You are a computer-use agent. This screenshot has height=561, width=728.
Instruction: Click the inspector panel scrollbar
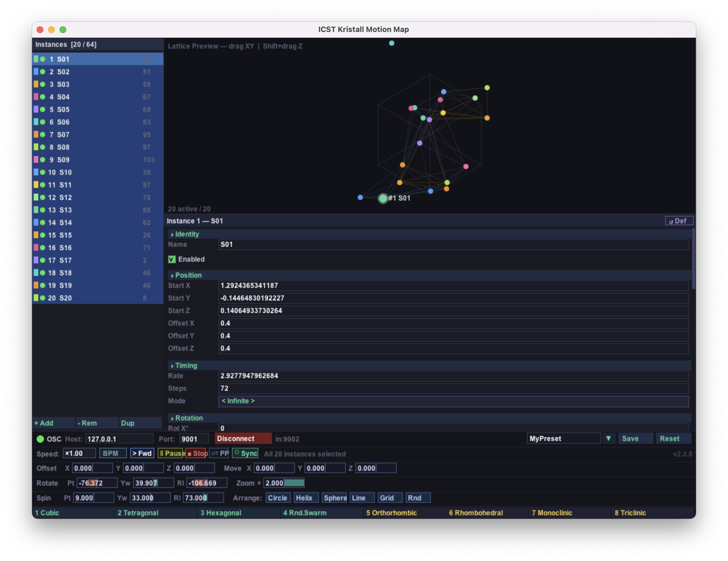[693, 258]
